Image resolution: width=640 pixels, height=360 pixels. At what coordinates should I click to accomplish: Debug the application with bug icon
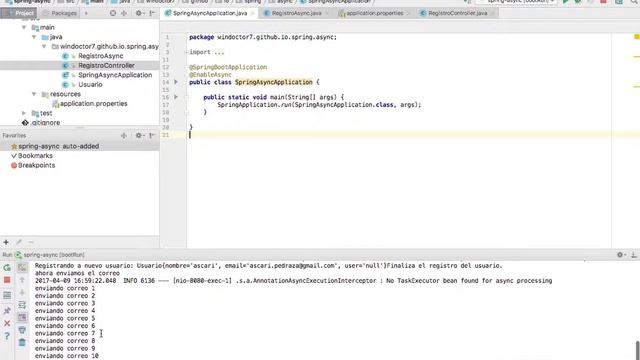[x=578, y=2]
